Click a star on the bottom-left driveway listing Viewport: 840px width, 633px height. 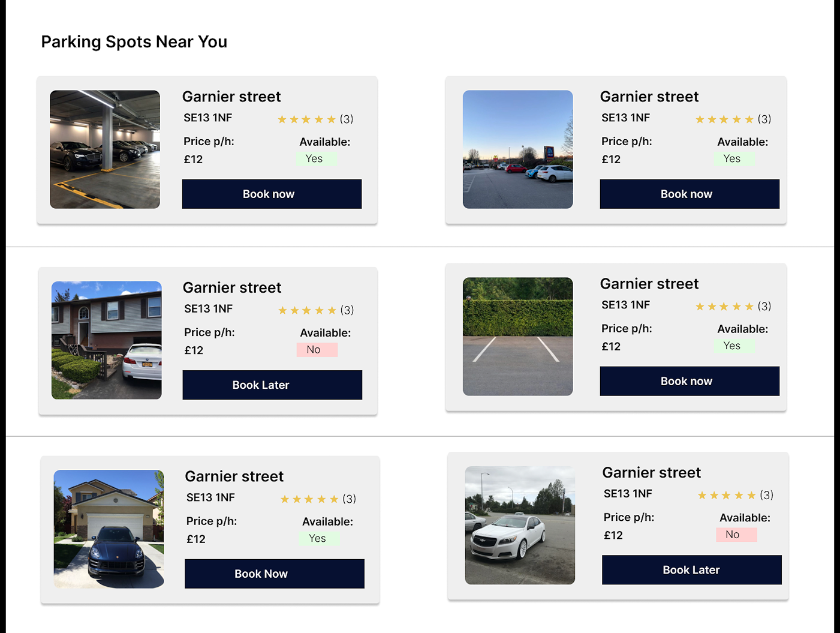tap(309, 499)
